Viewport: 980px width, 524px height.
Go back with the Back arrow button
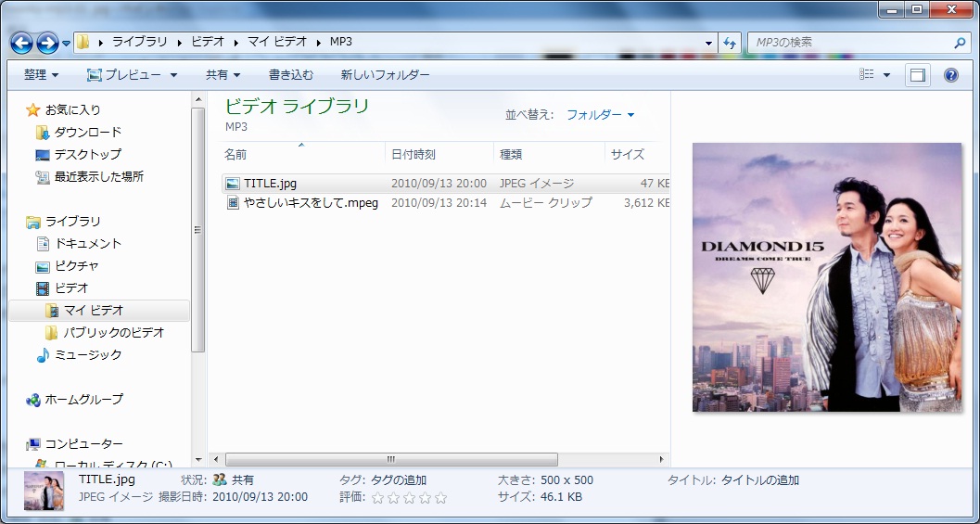pyautogui.click(x=21, y=43)
